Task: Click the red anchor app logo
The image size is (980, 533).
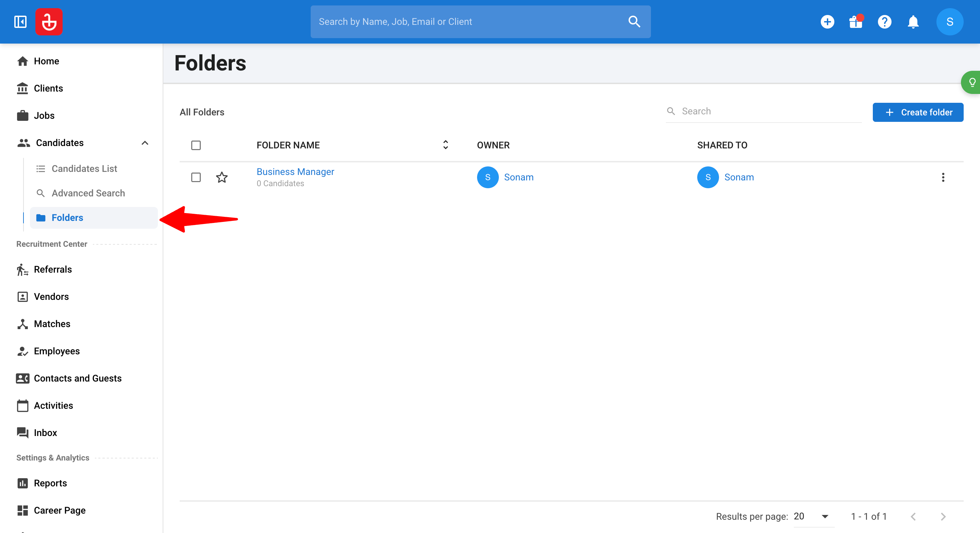Action: 49,22
